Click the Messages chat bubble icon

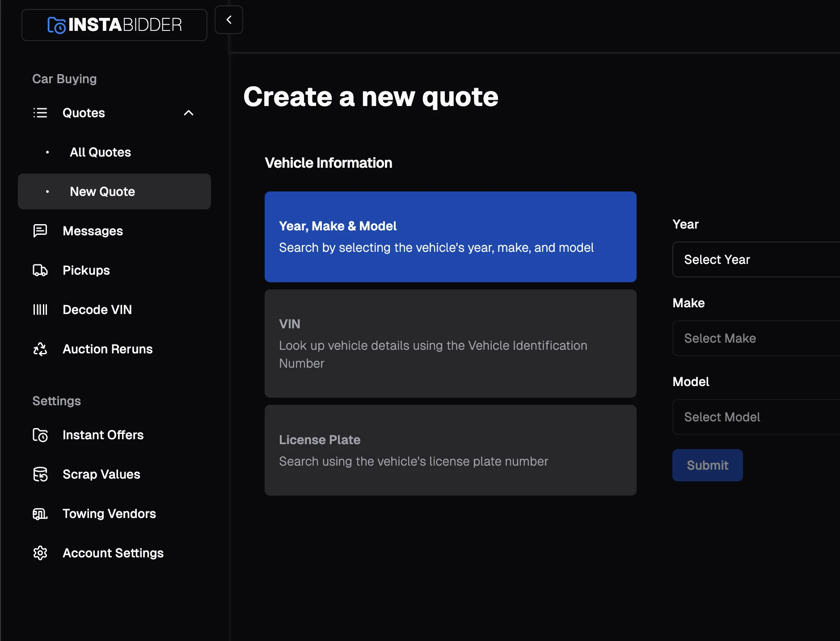click(40, 231)
